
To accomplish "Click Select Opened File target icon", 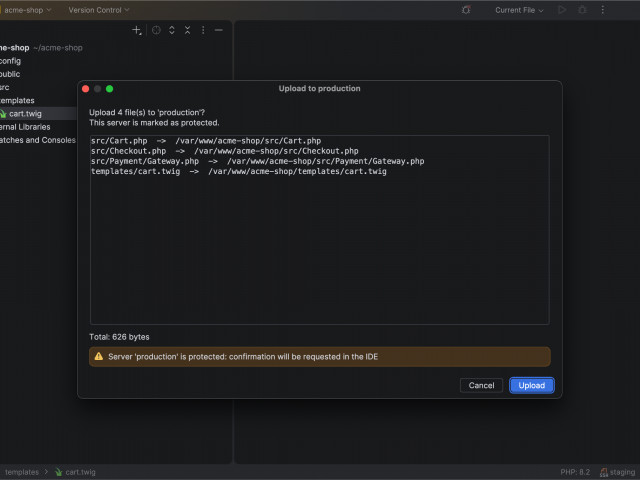I will point(156,30).
